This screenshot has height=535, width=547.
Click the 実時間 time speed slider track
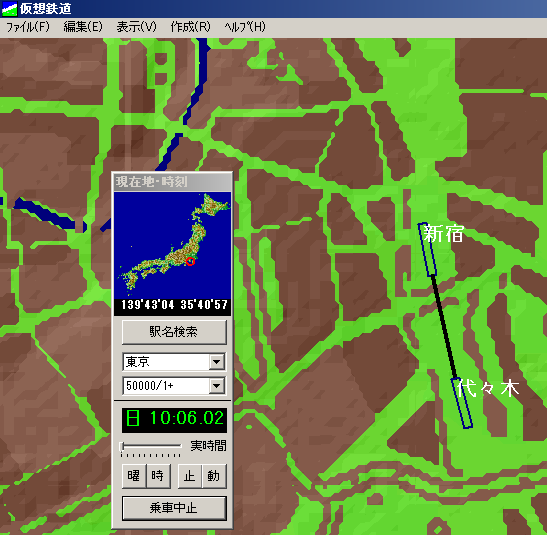pyautogui.click(x=151, y=446)
